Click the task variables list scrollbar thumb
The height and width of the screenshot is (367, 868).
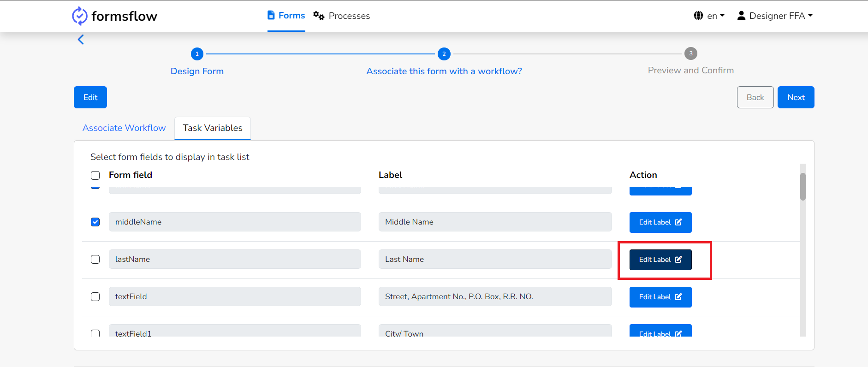click(x=803, y=187)
